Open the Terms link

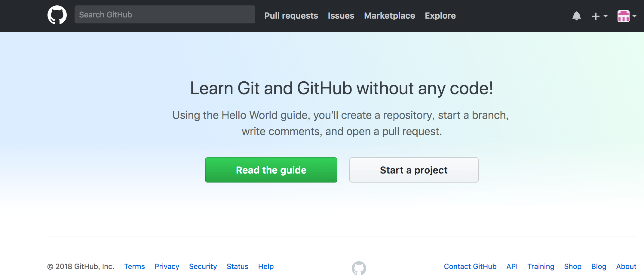[134, 266]
